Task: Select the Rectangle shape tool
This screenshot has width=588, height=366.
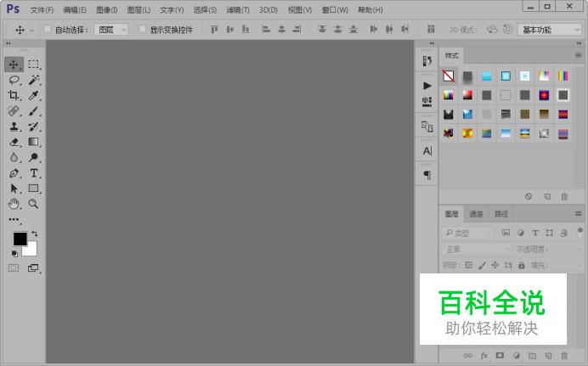Action: 34,189
